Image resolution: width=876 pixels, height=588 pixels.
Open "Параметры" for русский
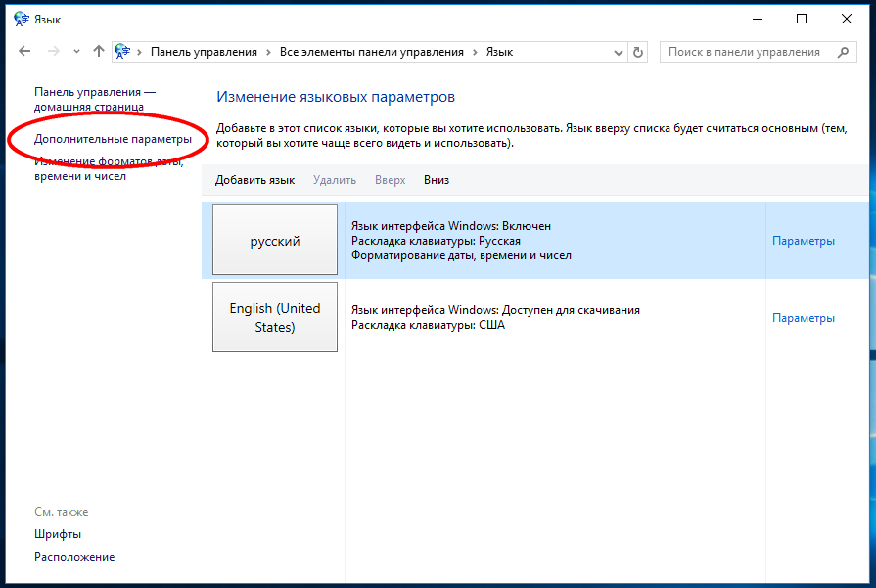[x=804, y=241]
